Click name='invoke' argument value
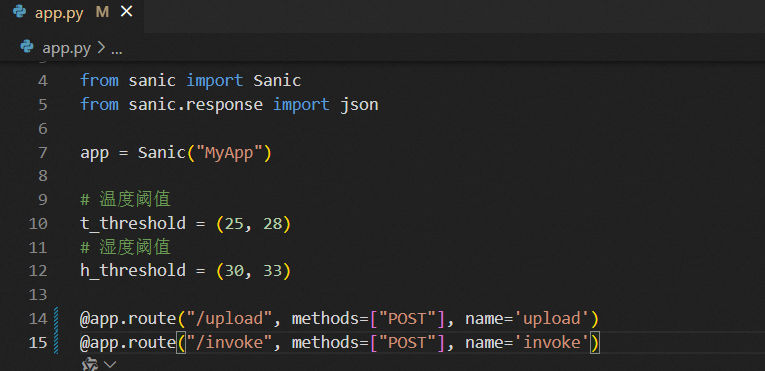The image size is (765, 371). coord(556,343)
